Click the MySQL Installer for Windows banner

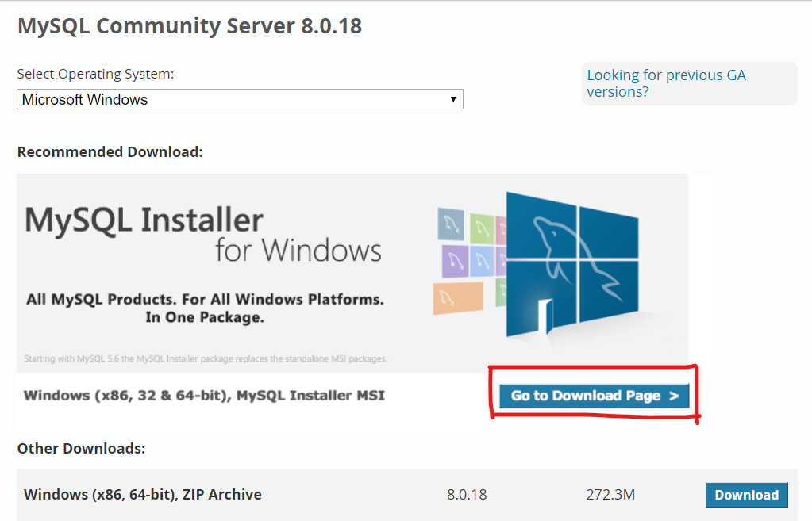tap(352, 273)
